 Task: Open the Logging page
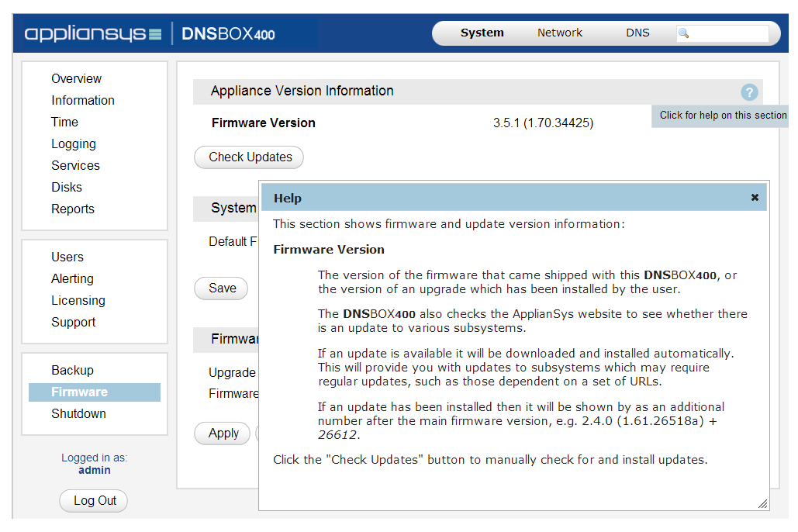coord(73,144)
